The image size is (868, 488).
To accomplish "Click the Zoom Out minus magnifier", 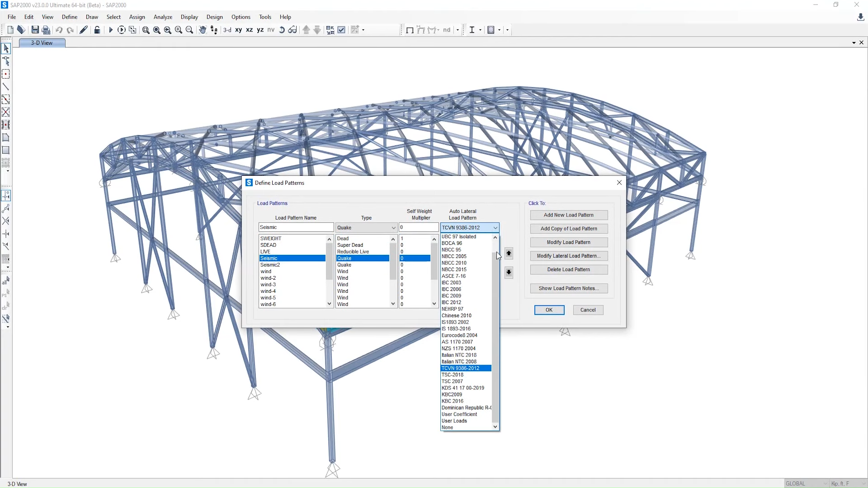I will (x=189, y=30).
